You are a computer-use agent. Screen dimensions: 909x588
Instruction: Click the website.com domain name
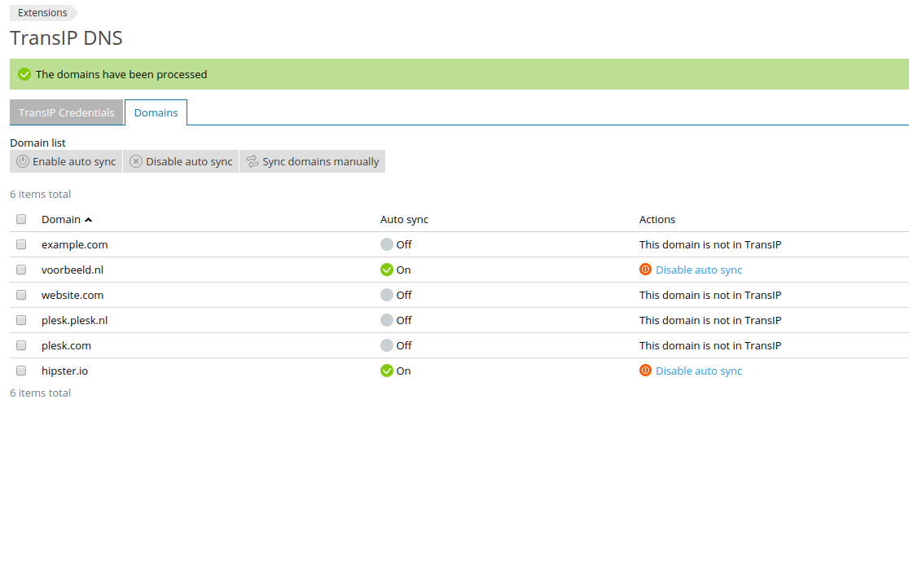pos(72,295)
